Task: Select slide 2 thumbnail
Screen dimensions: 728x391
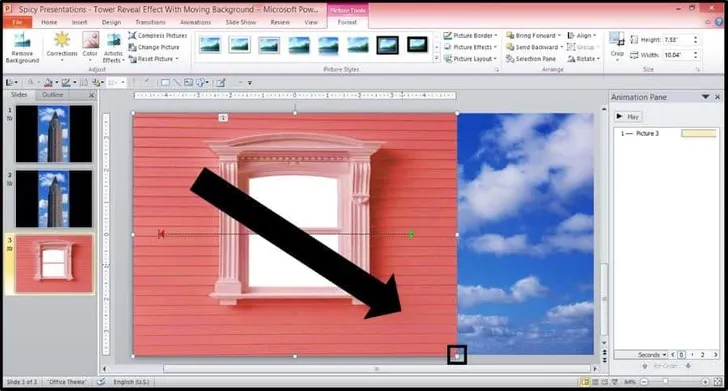Action: point(54,199)
